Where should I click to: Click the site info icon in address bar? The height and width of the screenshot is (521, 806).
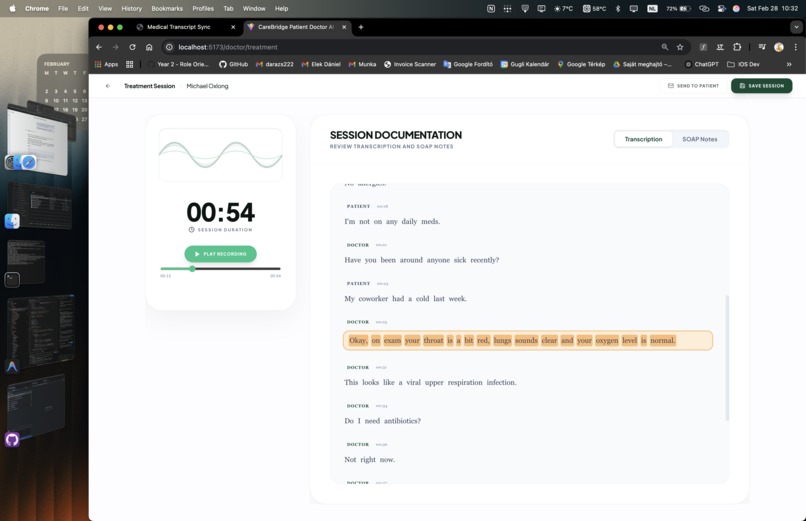[169, 47]
